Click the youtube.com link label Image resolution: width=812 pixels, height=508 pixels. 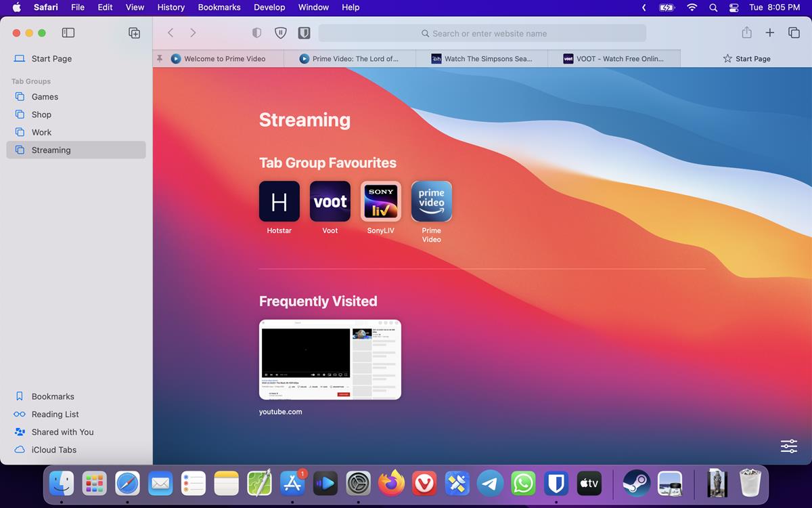281,412
